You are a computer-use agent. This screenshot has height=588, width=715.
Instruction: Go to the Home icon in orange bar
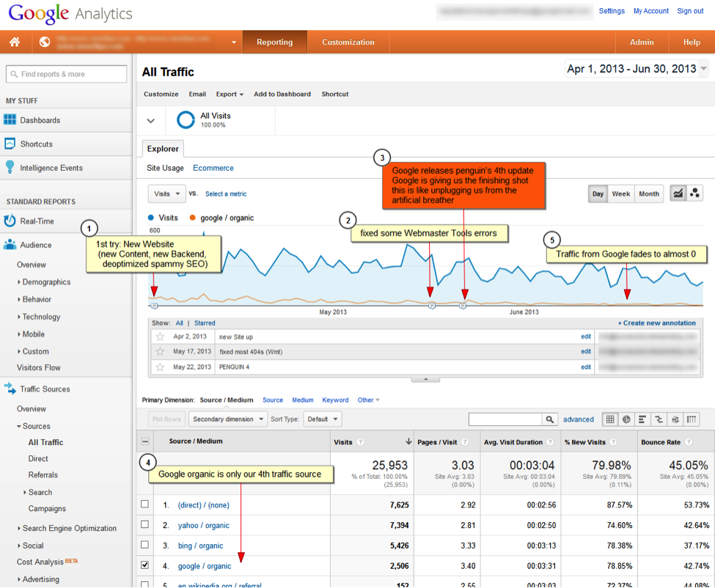click(x=15, y=42)
